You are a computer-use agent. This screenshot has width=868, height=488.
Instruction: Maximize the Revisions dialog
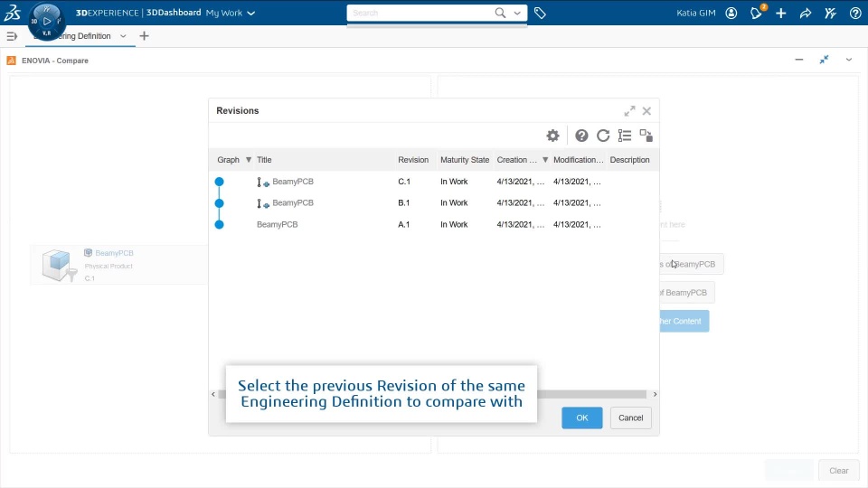coord(629,111)
